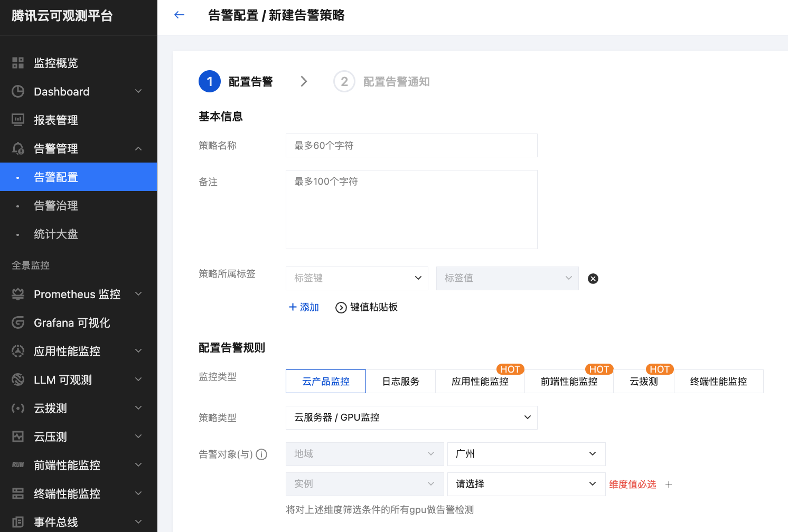
Task: Click the 键值粘贴板 arrow icon
Action: click(x=341, y=308)
